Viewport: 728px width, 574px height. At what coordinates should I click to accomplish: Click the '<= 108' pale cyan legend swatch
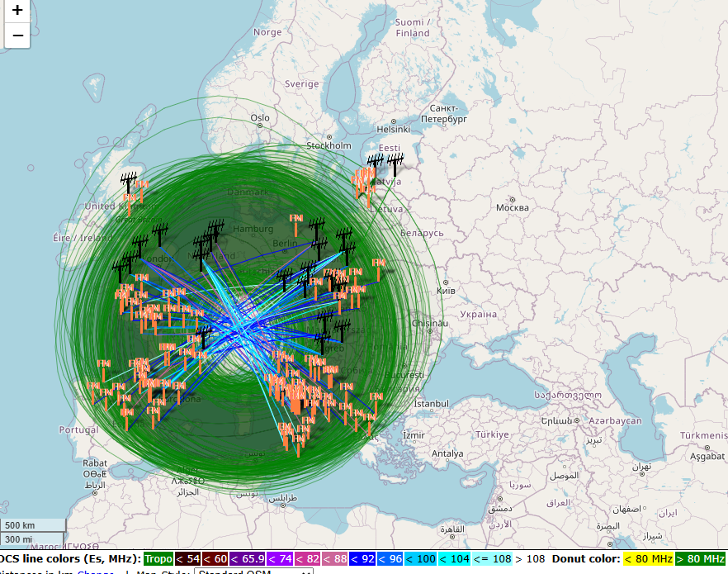click(492, 558)
